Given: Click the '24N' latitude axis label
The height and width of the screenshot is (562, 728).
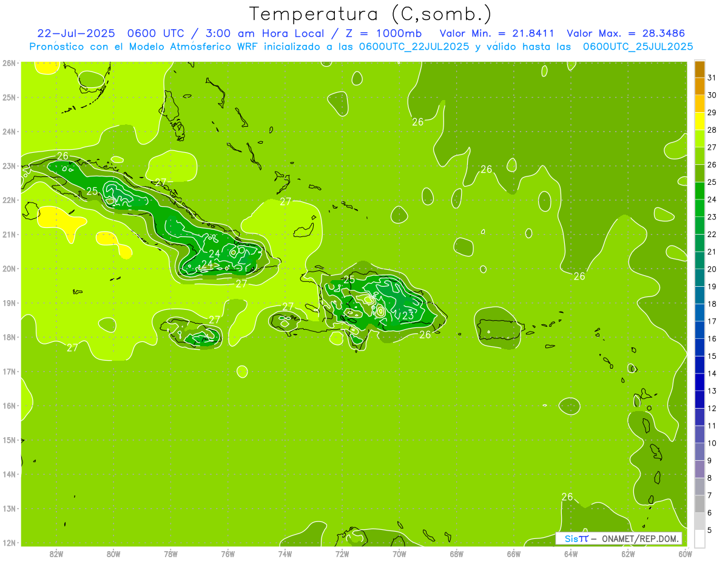Looking at the screenshot, I should pos(9,131).
